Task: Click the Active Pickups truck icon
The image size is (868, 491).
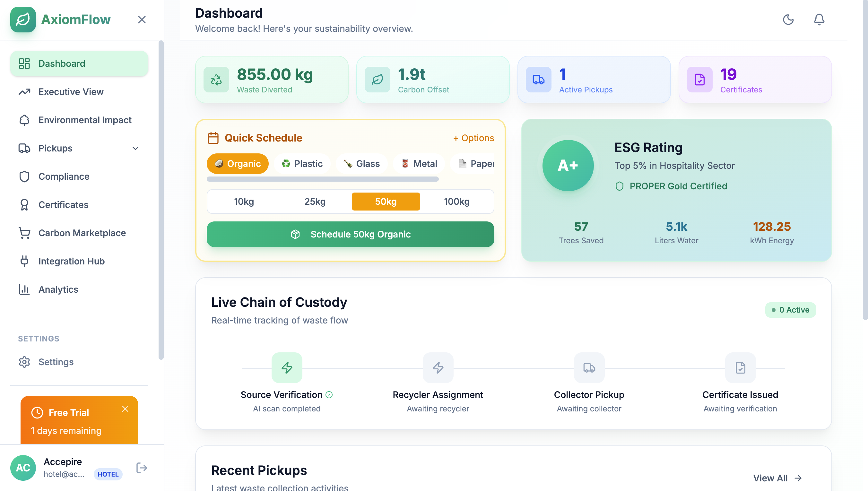Action: pyautogui.click(x=539, y=80)
